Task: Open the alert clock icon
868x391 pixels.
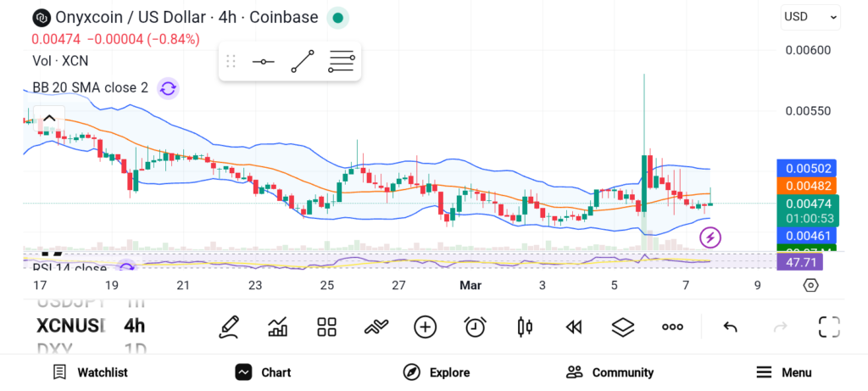Action: pos(475,327)
